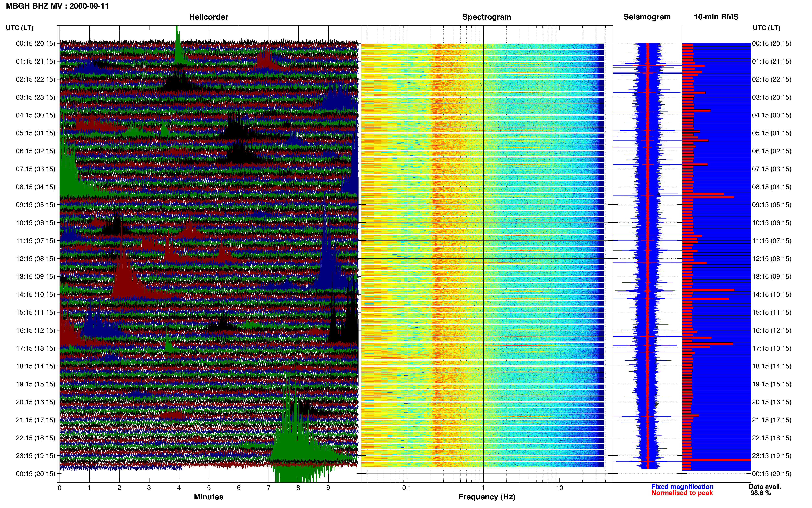Click tick 5 on the Minutes axis
The image size is (812, 508).
coord(209,488)
